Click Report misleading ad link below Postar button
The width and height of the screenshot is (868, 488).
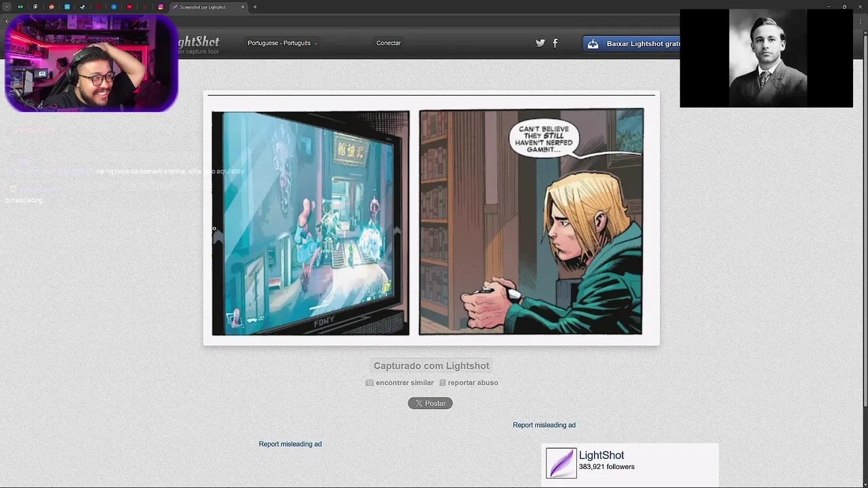point(290,444)
